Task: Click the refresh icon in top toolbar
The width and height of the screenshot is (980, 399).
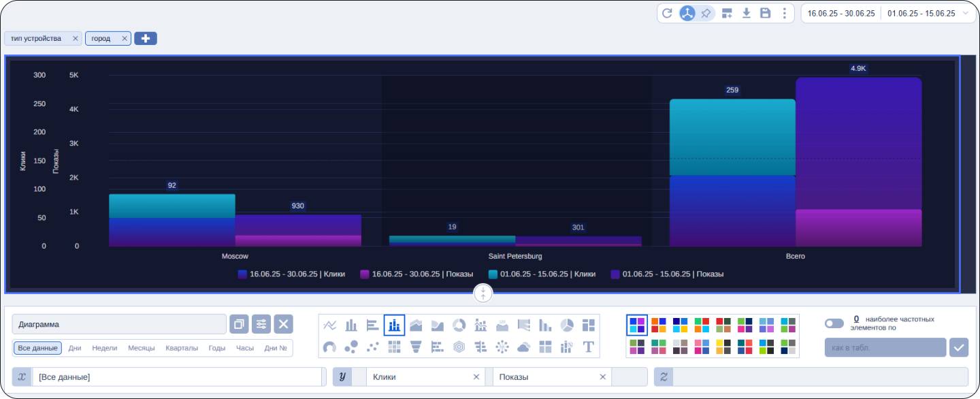Action: tap(667, 13)
